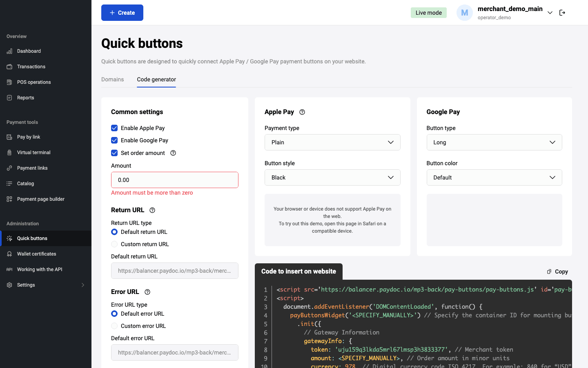Click the merchant_demo_main account name
Screen dimensions: 588x368
tap(510, 9)
